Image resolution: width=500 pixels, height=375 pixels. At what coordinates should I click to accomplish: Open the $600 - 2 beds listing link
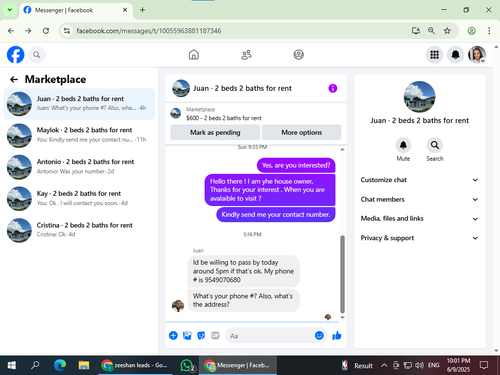pos(224,118)
